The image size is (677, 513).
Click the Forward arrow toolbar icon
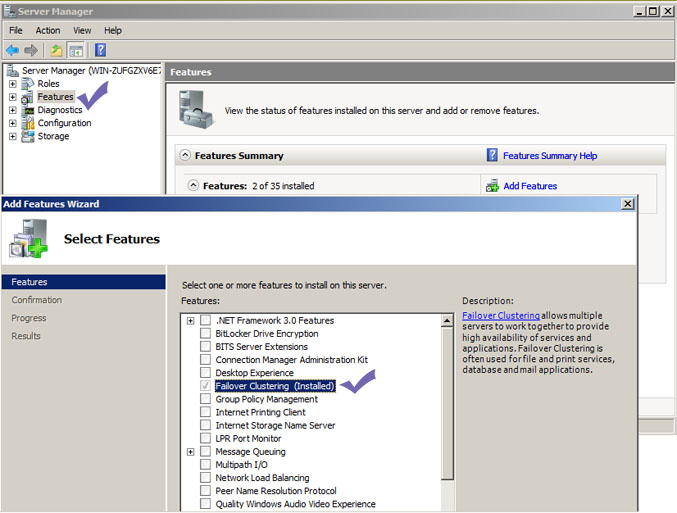click(x=31, y=51)
